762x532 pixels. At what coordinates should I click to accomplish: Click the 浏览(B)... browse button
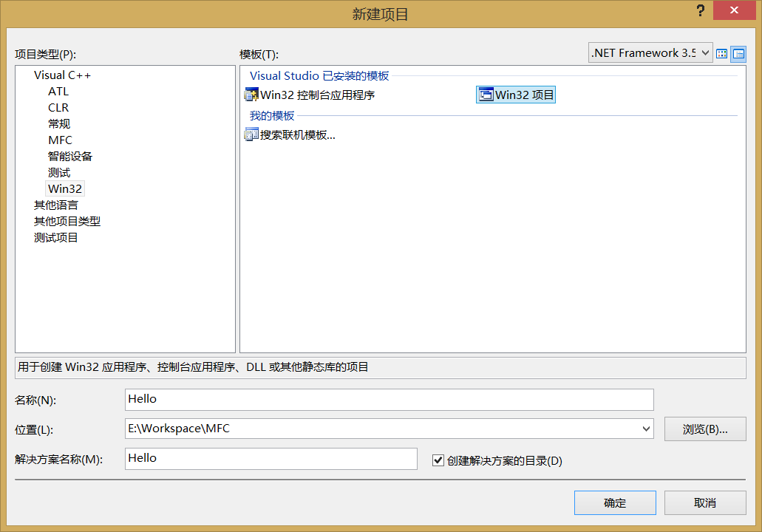704,429
